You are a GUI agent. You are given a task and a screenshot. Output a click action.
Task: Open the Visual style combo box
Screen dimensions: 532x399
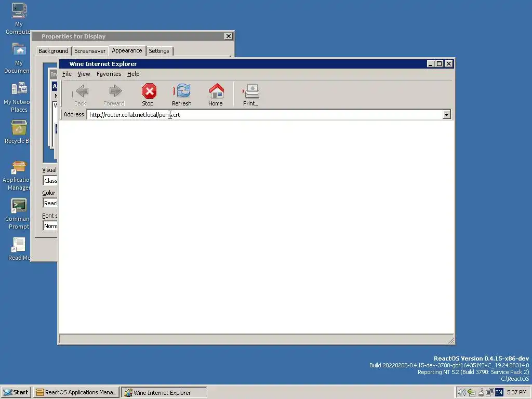(x=50, y=181)
